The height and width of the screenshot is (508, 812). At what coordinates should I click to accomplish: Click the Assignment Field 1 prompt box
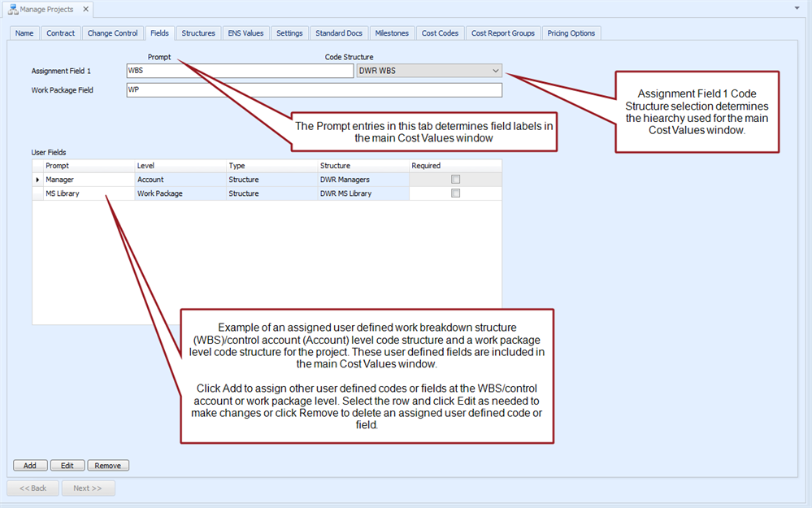point(239,71)
